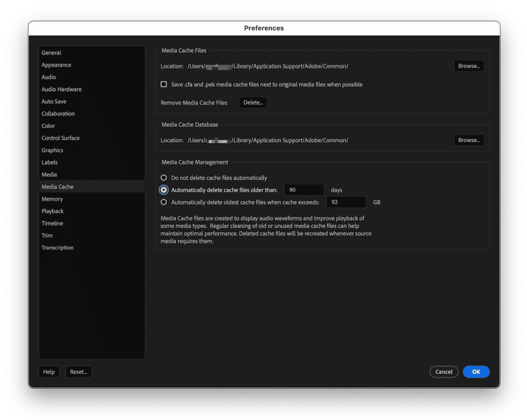Click Browse for Media Cache Database location
This screenshot has height=420, width=527.
pyautogui.click(x=469, y=140)
